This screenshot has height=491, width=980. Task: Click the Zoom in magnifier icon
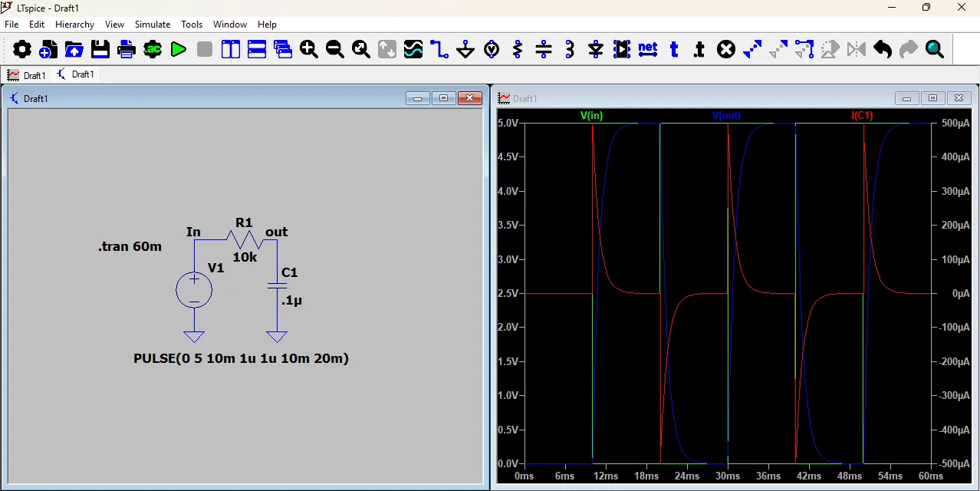click(x=309, y=50)
